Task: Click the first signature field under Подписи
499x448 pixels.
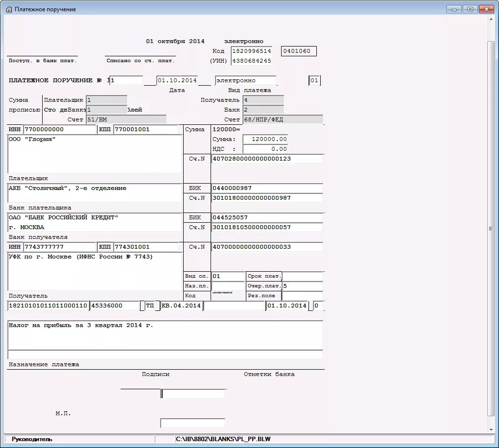Action: tap(193, 394)
